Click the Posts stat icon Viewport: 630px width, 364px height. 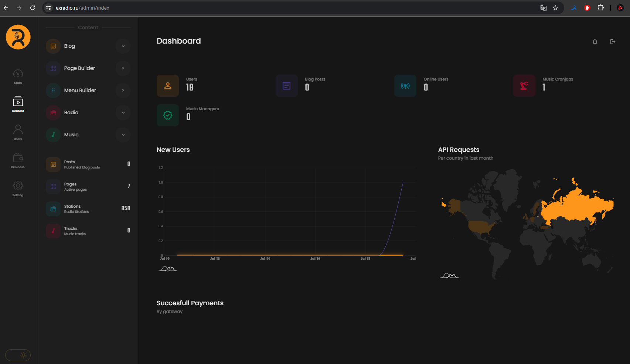point(53,164)
